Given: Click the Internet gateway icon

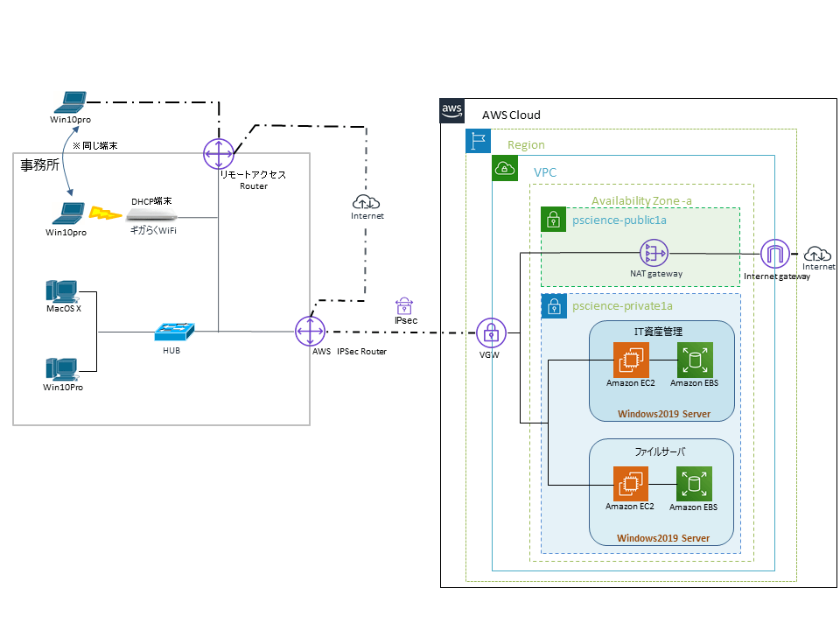Looking at the screenshot, I should tap(775, 254).
